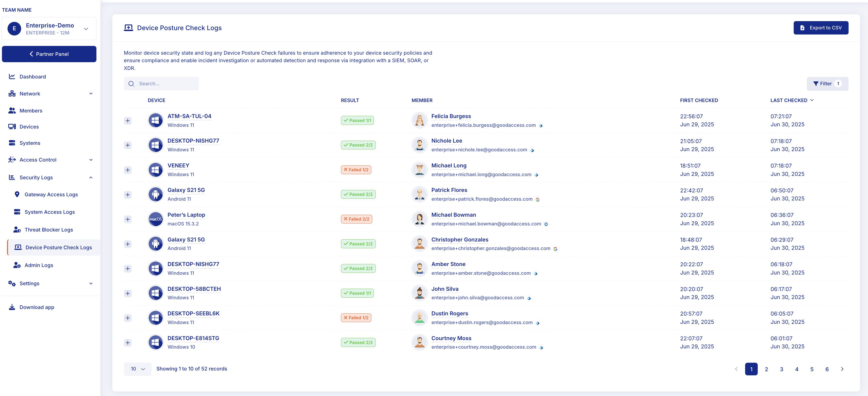Click the Devices monitor icon in sidebar

coord(12,127)
